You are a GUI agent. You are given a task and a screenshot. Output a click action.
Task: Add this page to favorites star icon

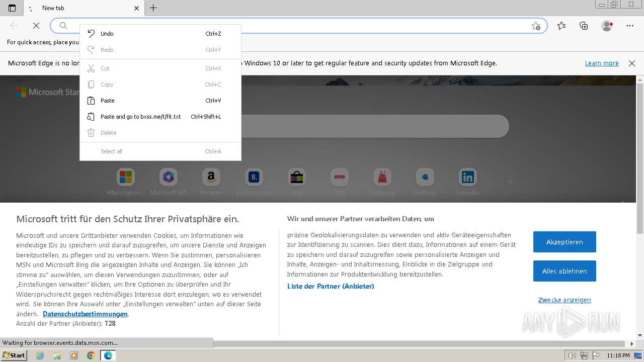click(x=536, y=26)
